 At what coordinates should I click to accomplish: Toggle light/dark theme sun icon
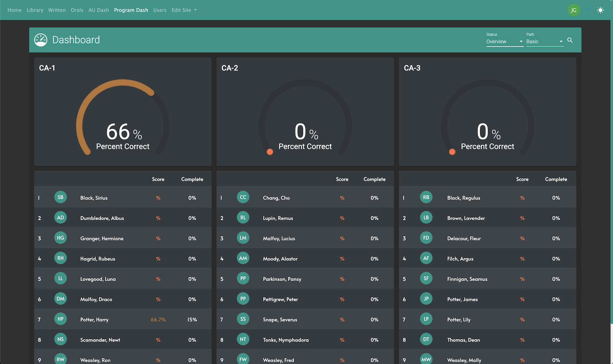click(x=600, y=10)
